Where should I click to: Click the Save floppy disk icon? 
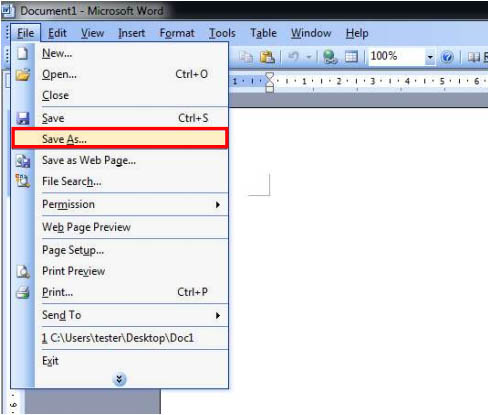(23, 118)
